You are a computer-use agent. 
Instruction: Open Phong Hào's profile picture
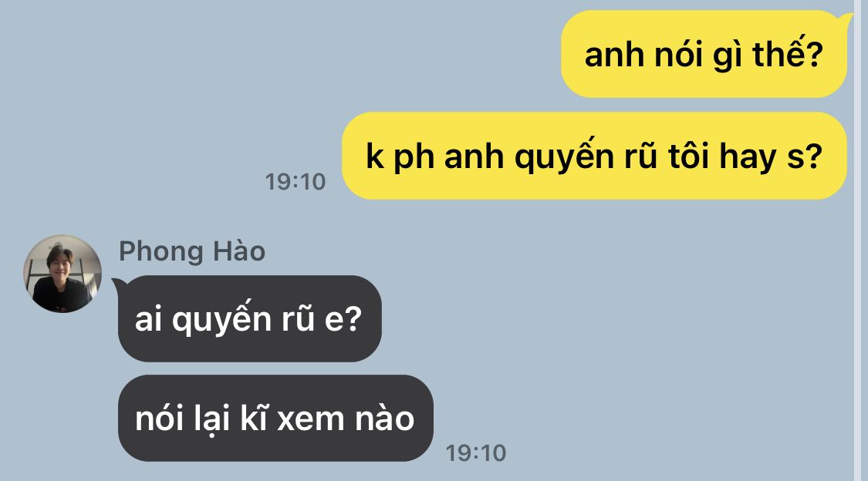click(62, 274)
